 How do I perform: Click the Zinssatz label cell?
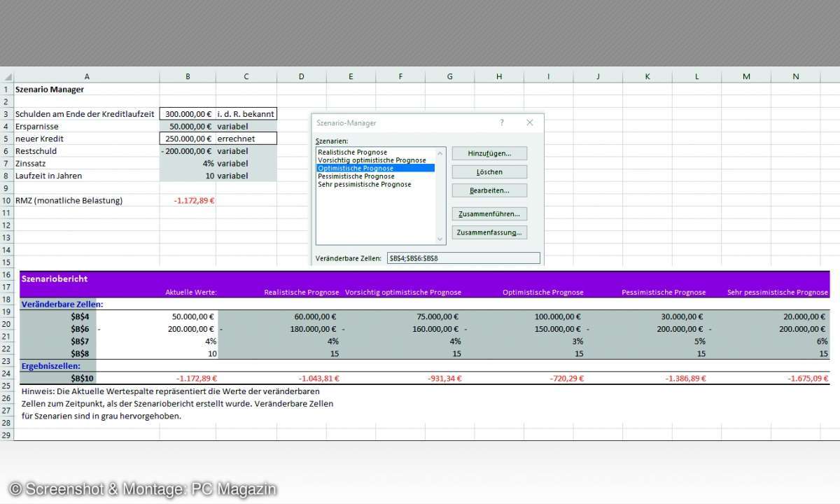(87, 163)
